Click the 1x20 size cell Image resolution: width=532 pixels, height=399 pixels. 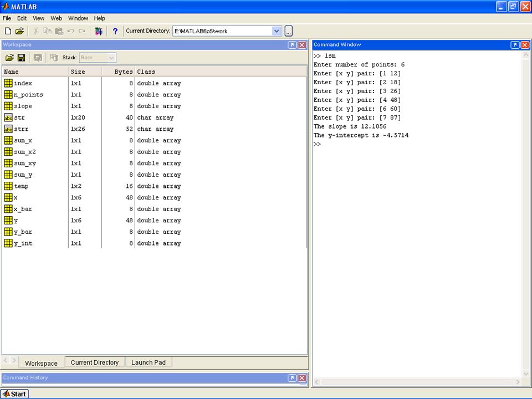[78, 117]
